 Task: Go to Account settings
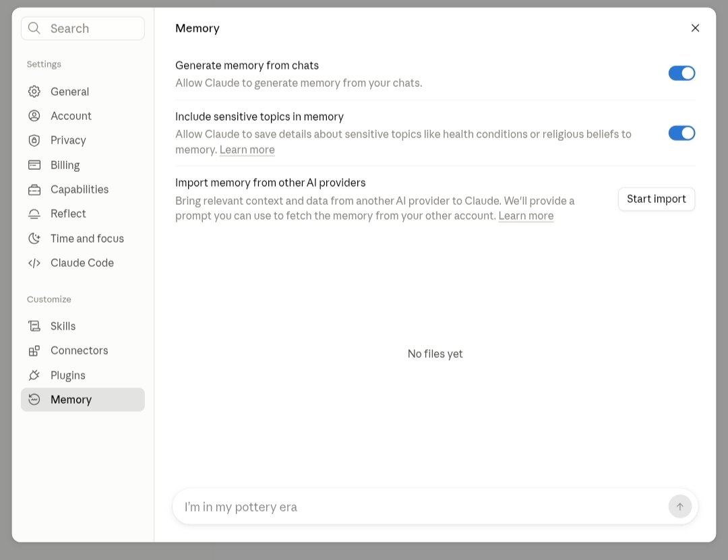(83, 116)
